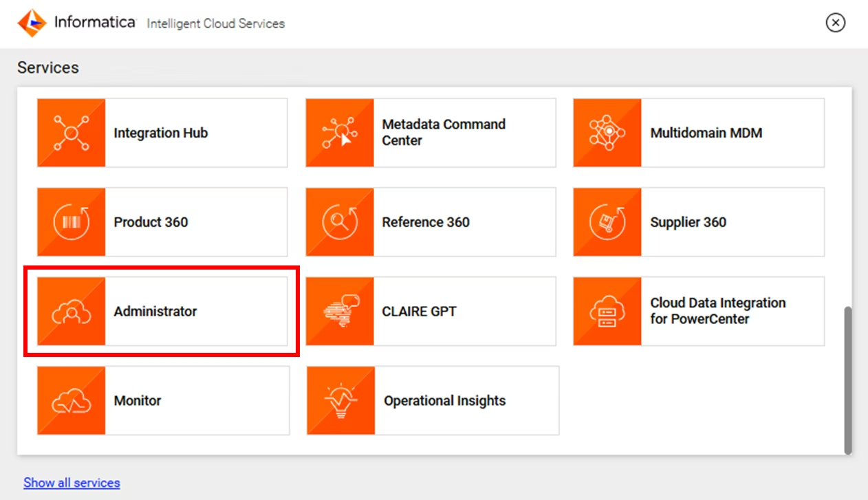Click the Cloud Data Integration server icon
Viewport: 868px width, 500px height.
pyautogui.click(x=607, y=312)
